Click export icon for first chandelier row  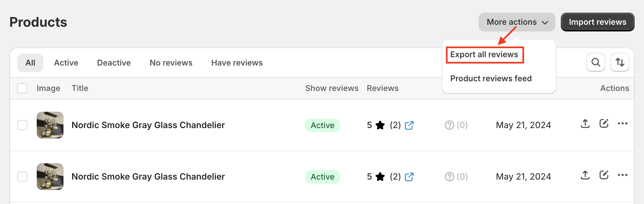click(585, 124)
